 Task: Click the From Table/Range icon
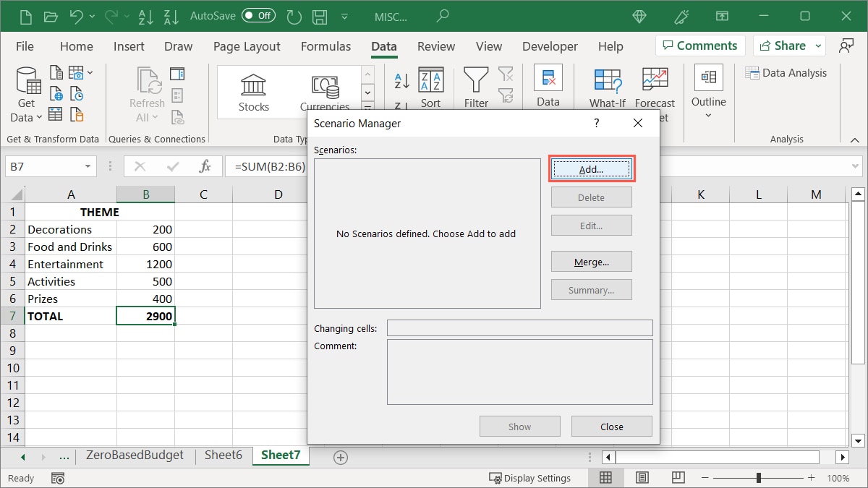tap(56, 114)
